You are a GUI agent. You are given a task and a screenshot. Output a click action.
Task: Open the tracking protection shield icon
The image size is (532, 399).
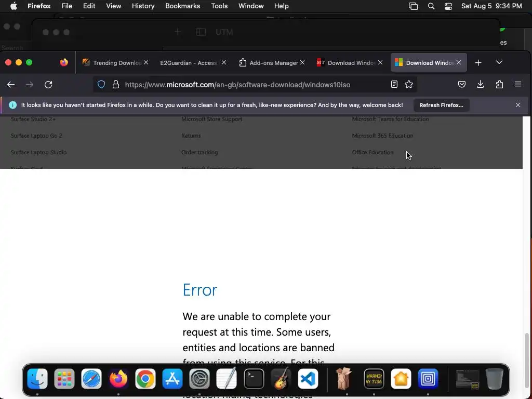[101, 85]
